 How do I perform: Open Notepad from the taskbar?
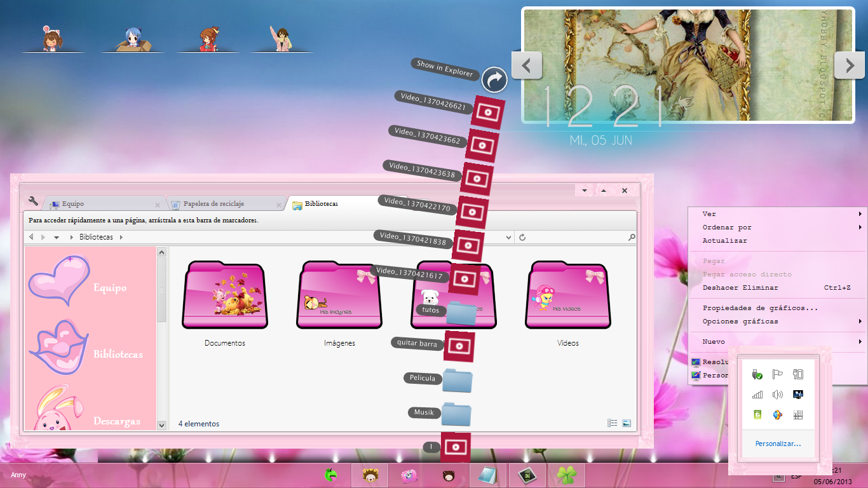(487, 475)
